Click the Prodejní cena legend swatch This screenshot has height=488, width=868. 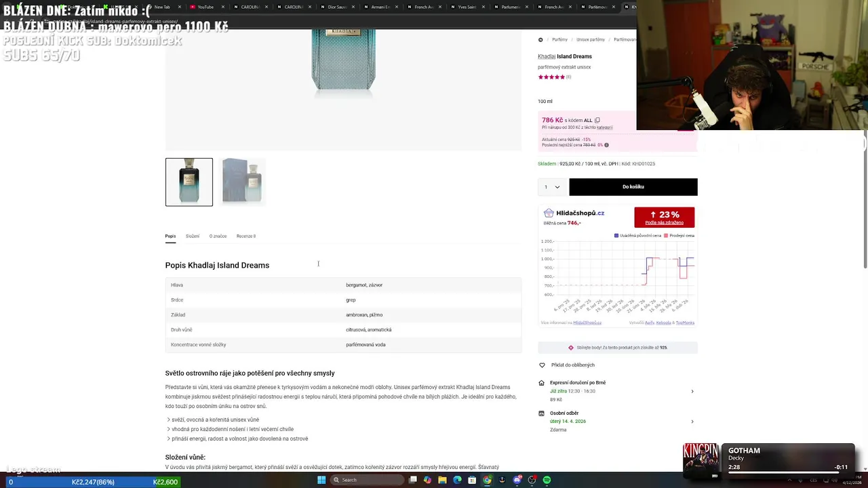click(x=666, y=236)
